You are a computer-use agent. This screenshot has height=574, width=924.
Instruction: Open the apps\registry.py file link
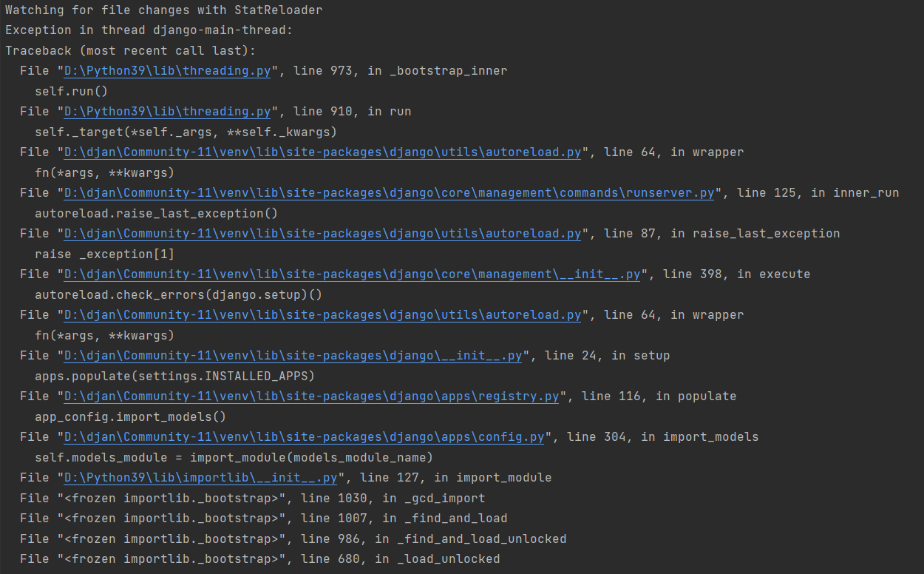[312, 396]
